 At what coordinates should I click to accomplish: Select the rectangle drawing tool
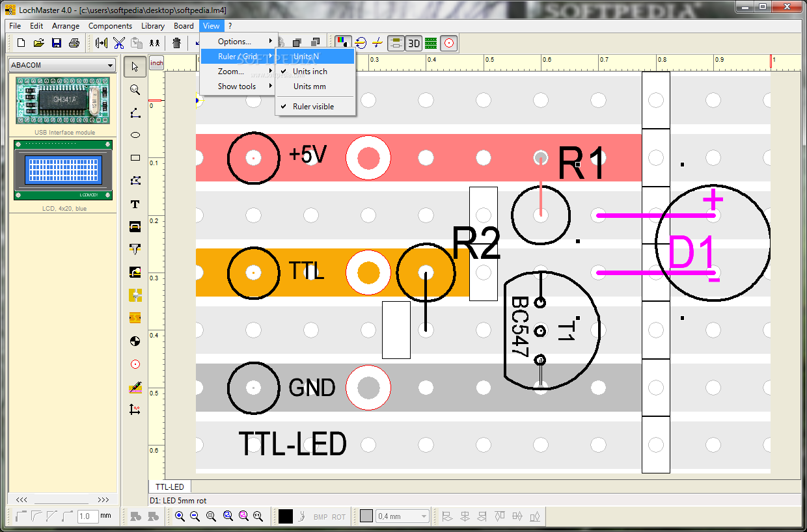(135, 157)
